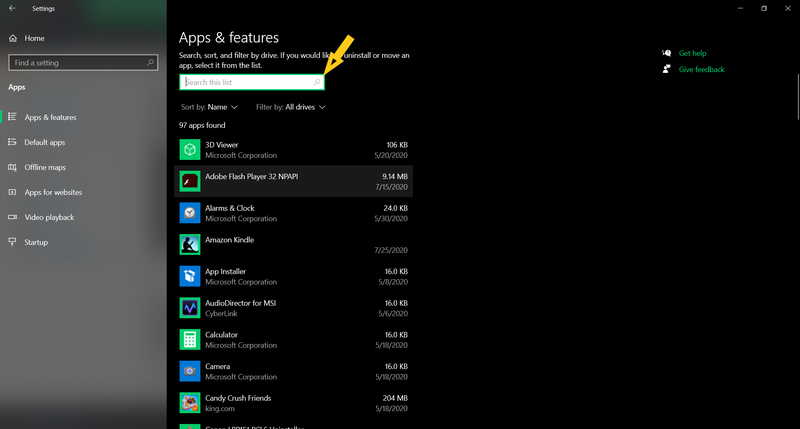Click the App Installer icon
Viewport: 800px width, 429px height.
tap(190, 276)
